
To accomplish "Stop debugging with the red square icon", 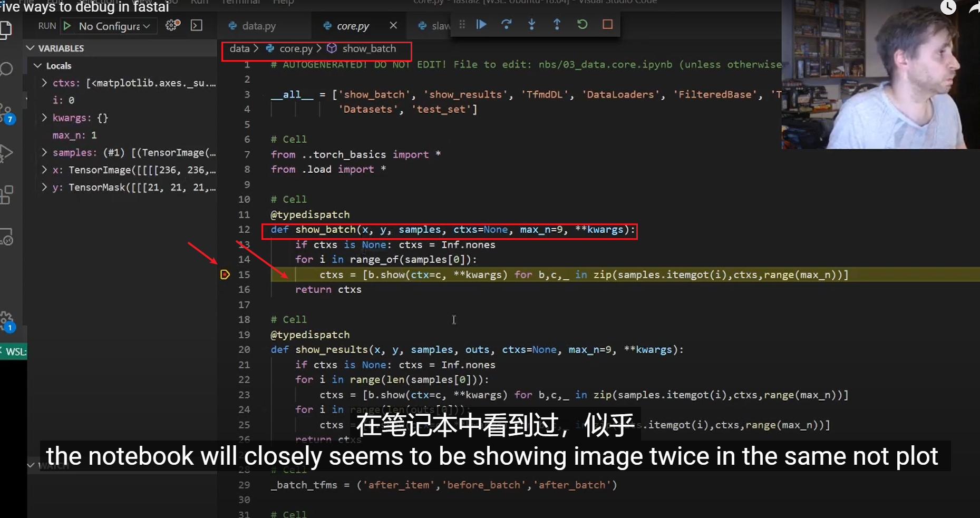I will (x=607, y=24).
